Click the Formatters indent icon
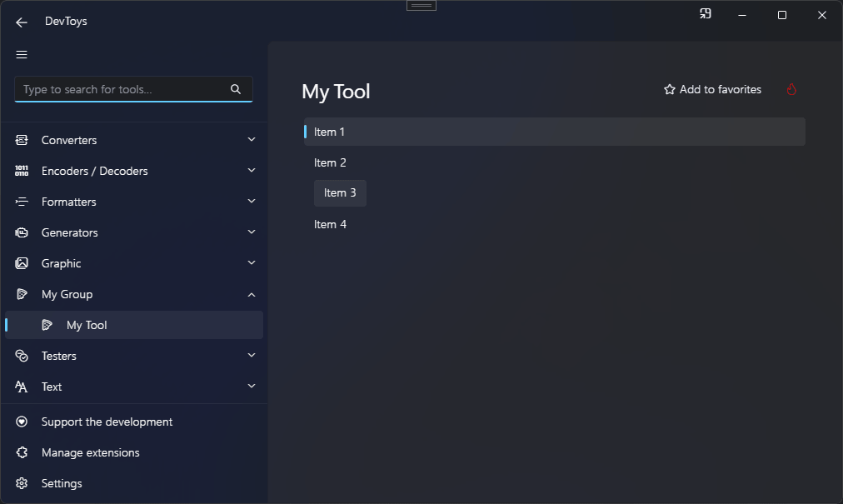 (x=22, y=202)
